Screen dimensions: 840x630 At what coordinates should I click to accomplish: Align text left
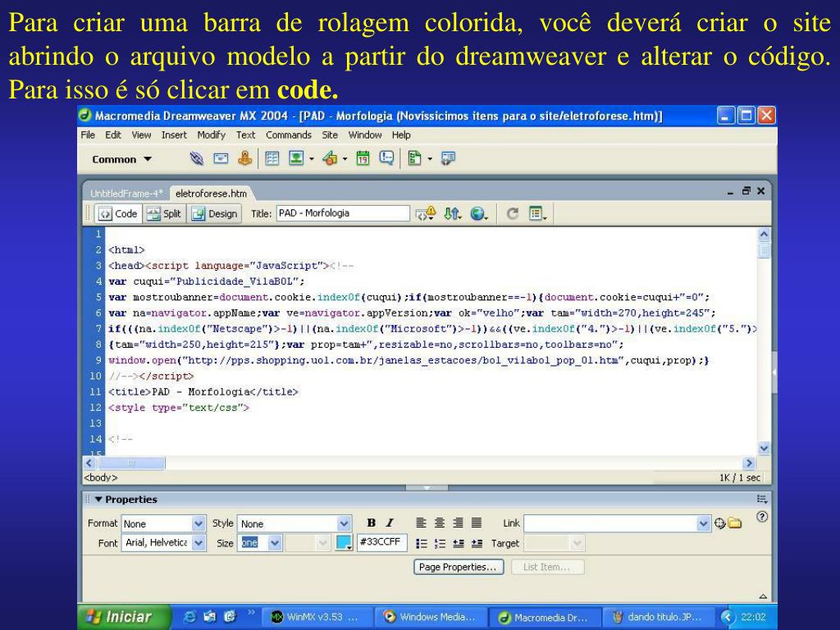[x=421, y=523]
